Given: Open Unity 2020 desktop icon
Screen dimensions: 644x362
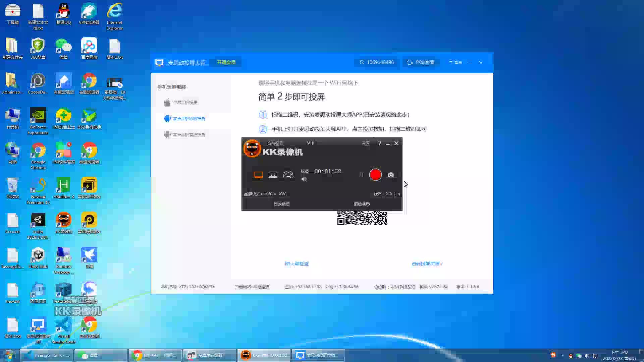Looking at the screenshot, I should [38, 226].
